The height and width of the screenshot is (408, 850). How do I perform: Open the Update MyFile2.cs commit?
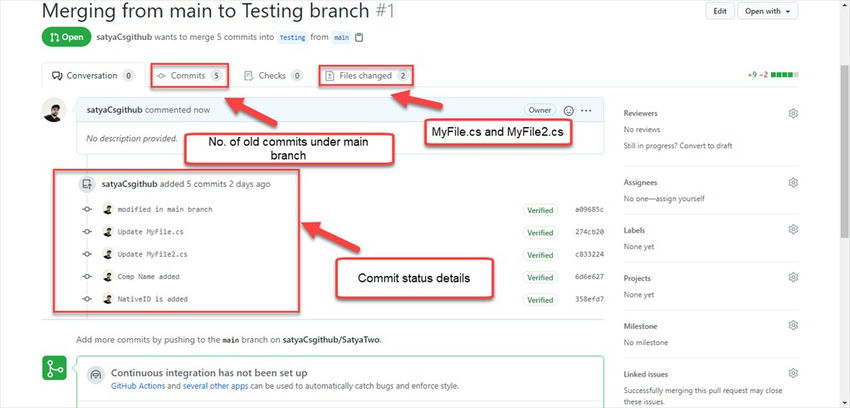pyautogui.click(x=152, y=254)
